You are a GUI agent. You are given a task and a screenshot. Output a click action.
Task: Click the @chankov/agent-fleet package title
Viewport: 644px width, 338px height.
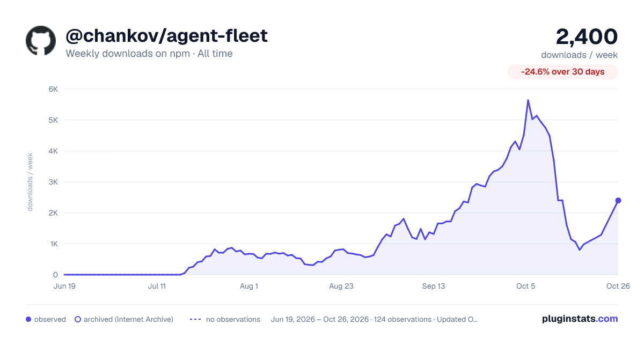pyautogui.click(x=167, y=36)
